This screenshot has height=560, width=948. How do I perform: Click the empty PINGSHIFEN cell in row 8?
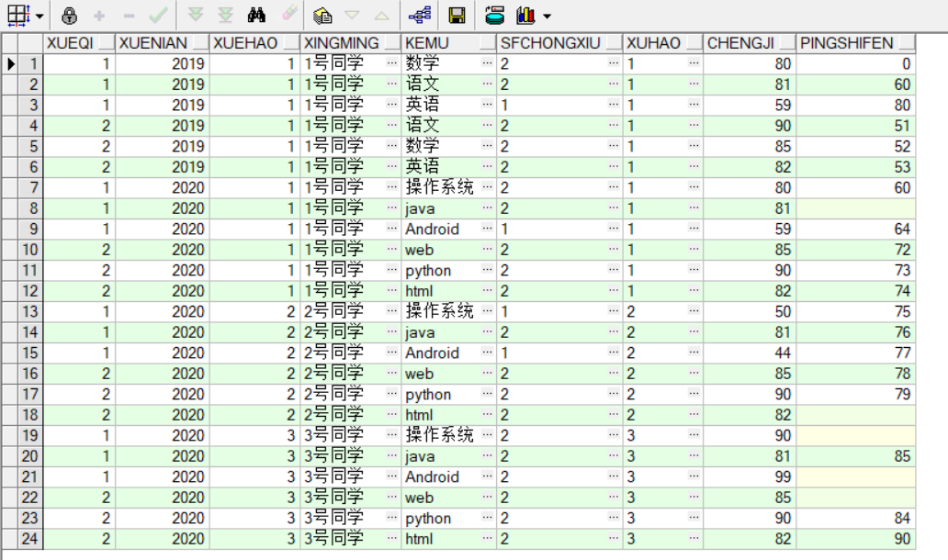click(x=856, y=207)
